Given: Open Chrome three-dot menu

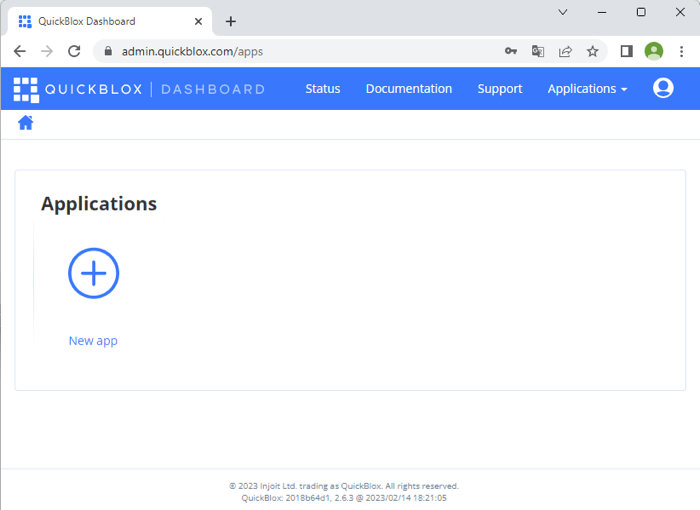Looking at the screenshot, I should click(x=681, y=51).
